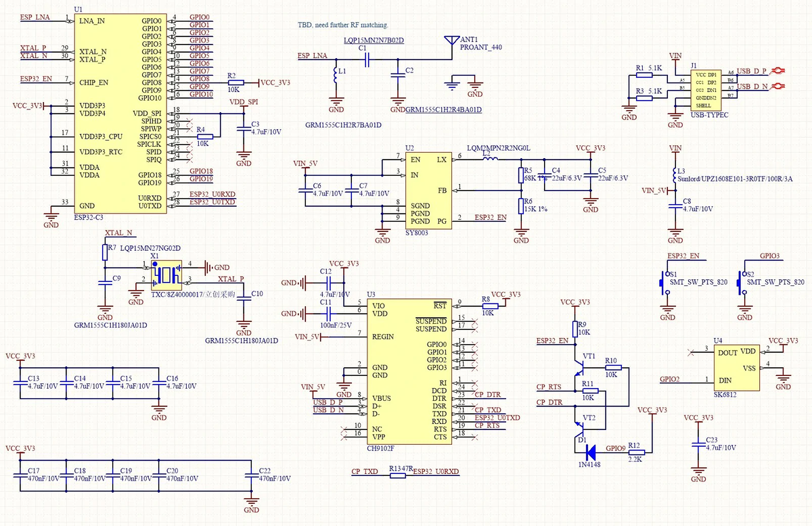Image resolution: width=812 pixels, height=526 pixels.
Task: Select the SY8003 regulator block U2
Action: click(x=427, y=190)
